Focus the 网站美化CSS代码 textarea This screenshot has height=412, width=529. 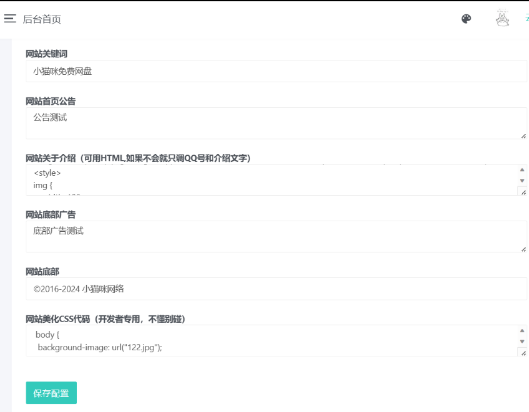point(276,341)
